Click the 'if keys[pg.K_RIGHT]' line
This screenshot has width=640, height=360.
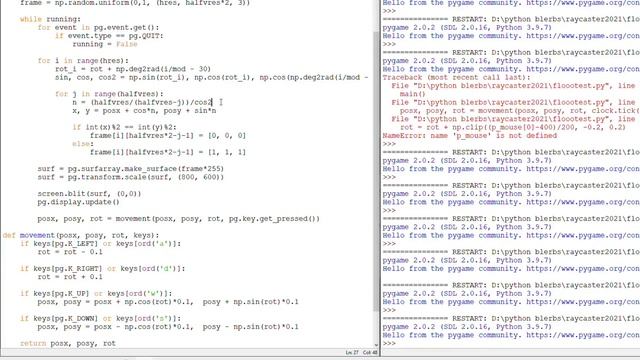(x=102, y=269)
